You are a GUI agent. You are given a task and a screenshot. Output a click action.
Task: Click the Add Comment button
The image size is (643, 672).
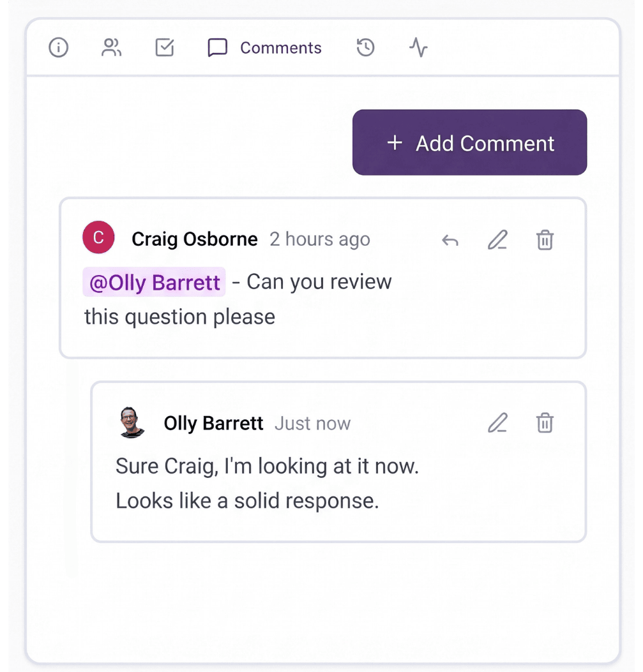coord(469,142)
